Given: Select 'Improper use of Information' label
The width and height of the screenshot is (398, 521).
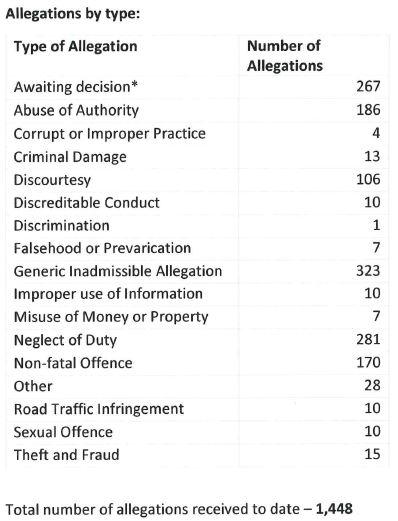Looking at the screenshot, I should pos(108,294).
